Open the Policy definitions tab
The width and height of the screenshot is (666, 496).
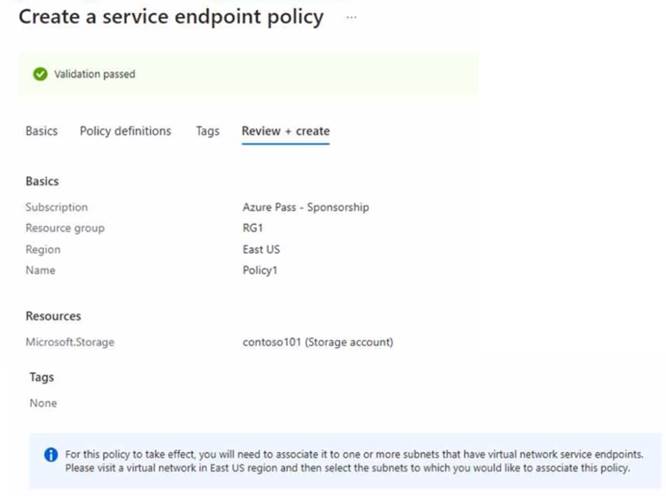coord(125,131)
